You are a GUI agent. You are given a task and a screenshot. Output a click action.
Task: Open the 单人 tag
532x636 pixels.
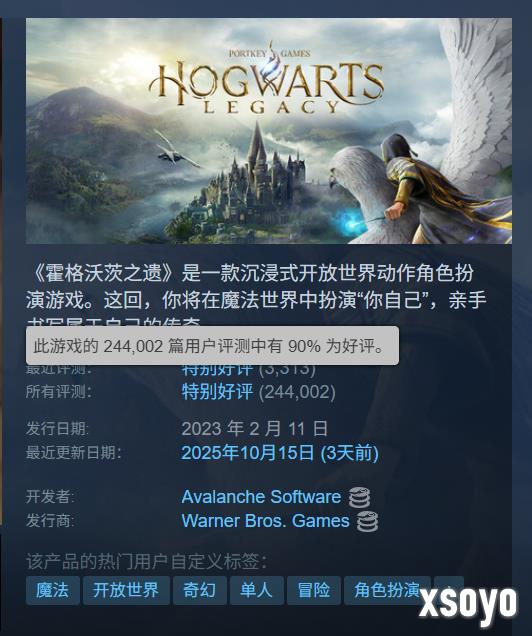tap(257, 590)
